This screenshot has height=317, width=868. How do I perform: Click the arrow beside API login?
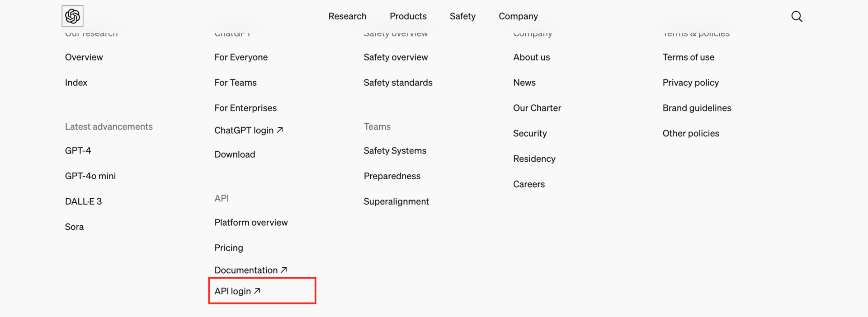click(x=257, y=291)
